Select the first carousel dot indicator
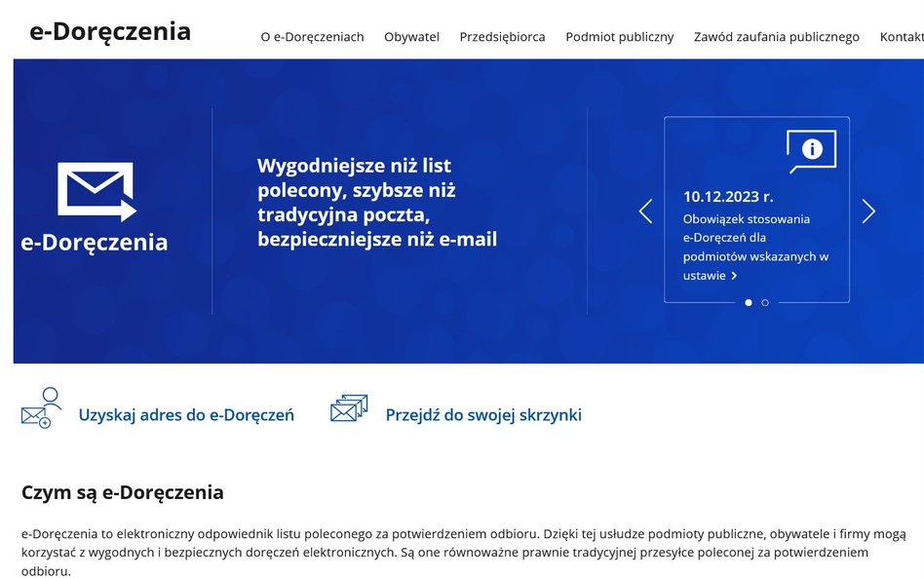 (749, 302)
